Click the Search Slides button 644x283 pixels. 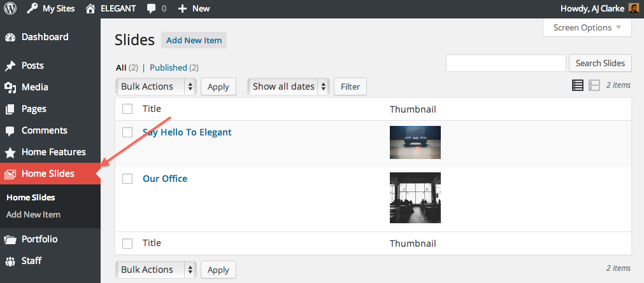600,63
